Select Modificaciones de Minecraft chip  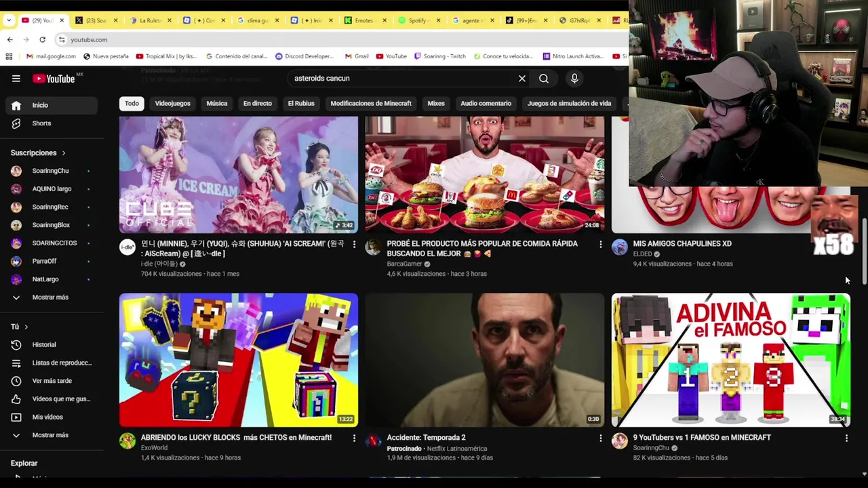371,104
